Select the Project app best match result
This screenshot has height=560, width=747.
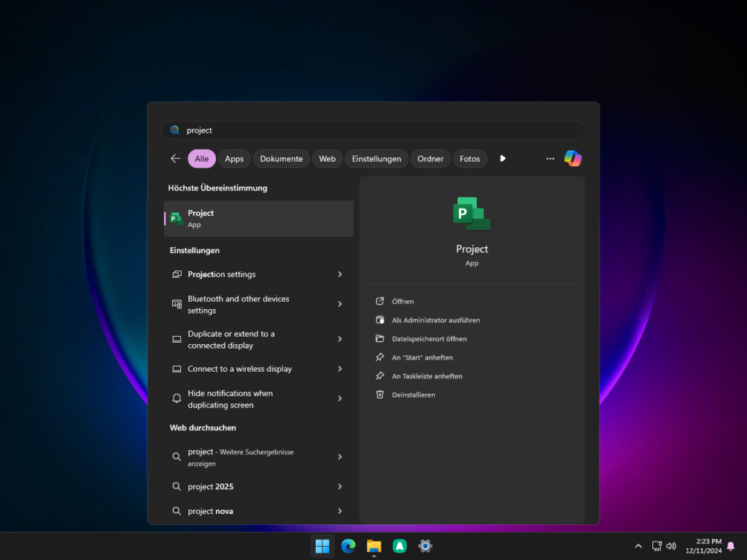[258, 219]
